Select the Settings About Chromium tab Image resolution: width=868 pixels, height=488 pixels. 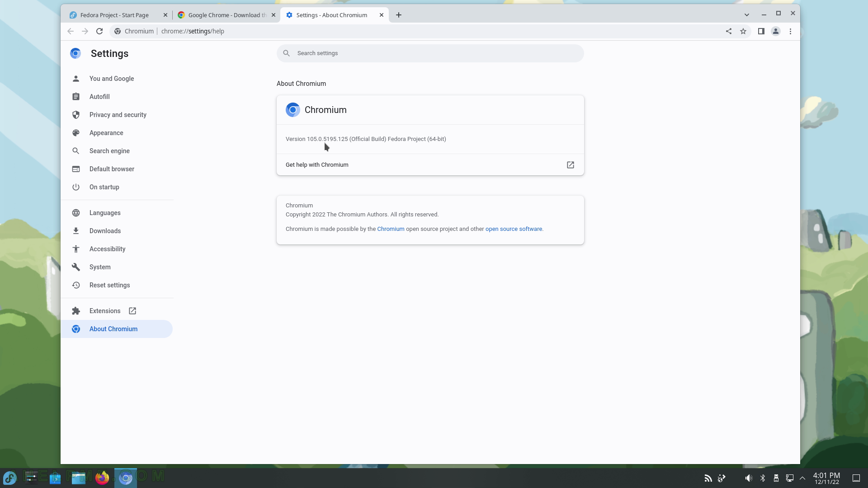pos(331,15)
